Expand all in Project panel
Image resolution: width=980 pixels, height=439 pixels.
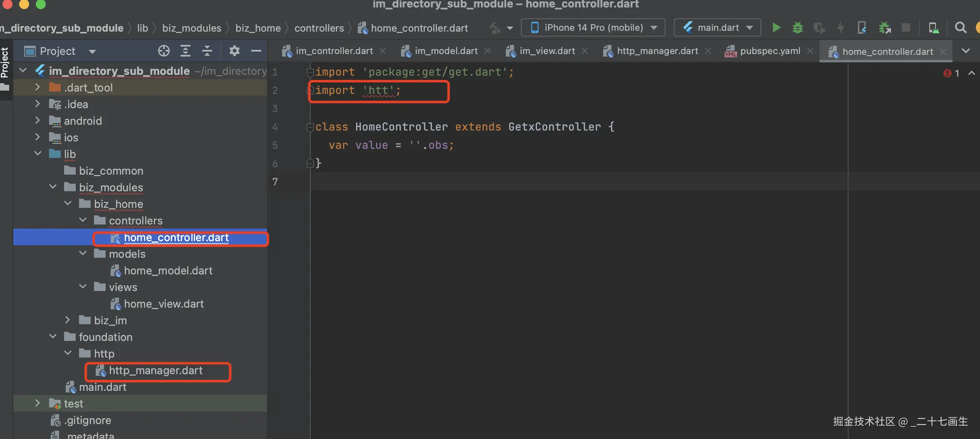tap(186, 51)
